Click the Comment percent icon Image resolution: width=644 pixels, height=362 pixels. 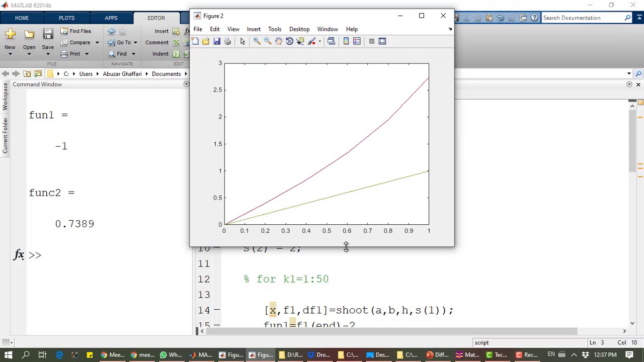(176, 43)
